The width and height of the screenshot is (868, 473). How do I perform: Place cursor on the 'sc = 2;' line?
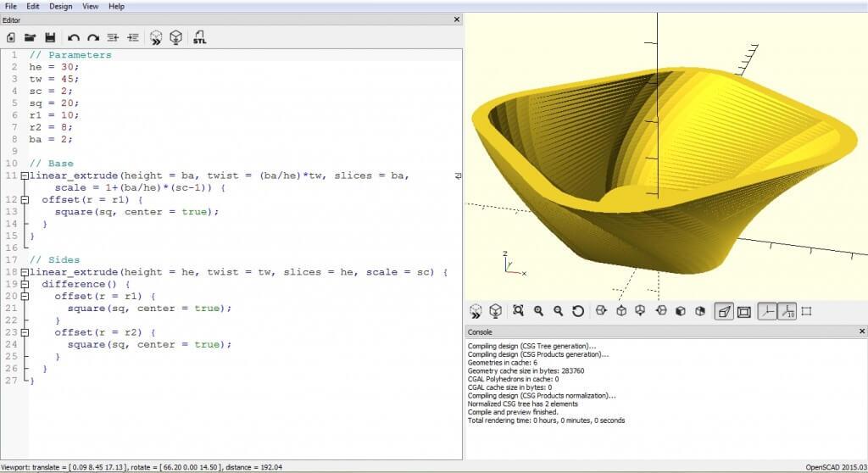tap(51, 91)
